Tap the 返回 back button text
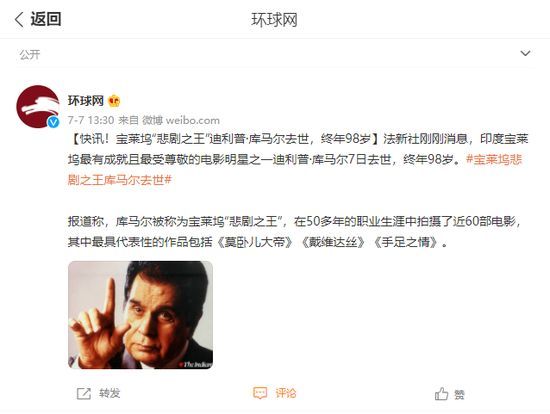Viewport: 550px width, 414px height. pyautogui.click(x=46, y=19)
